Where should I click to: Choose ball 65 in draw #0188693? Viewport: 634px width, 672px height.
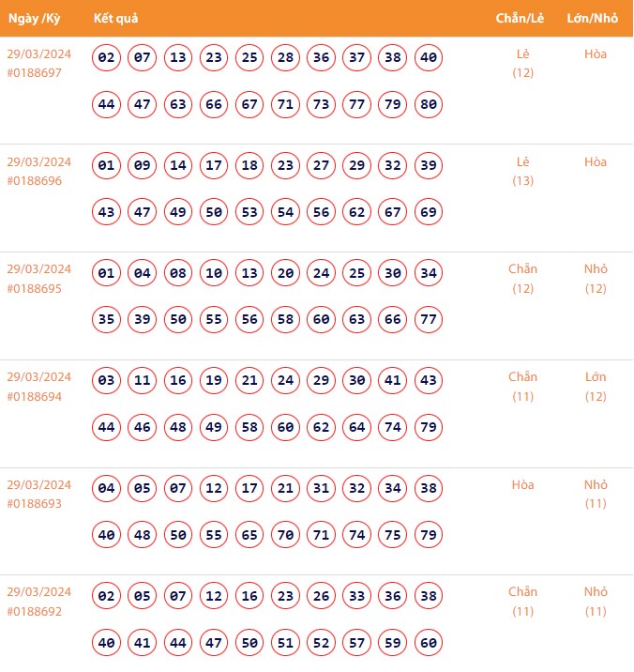click(249, 535)
